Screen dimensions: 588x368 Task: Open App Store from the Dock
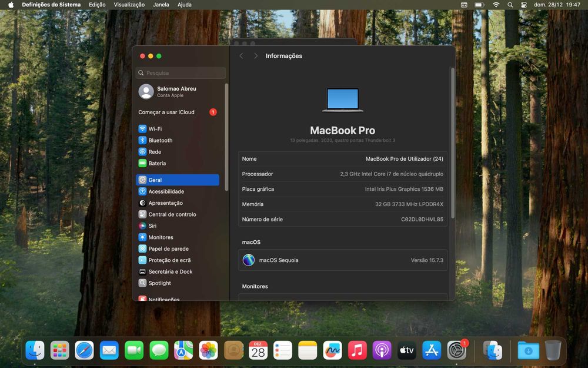pyautogui.click(x=432, y=351)
